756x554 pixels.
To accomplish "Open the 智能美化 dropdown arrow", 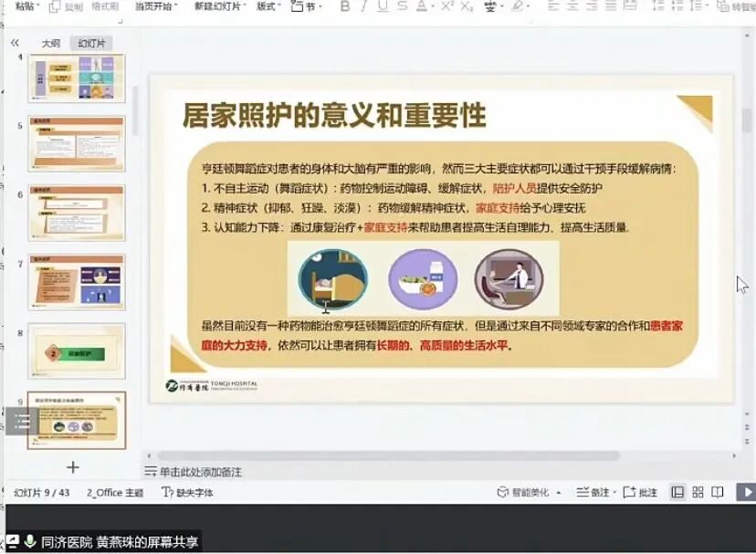I will pyautogui.click(x=558, y=491).
